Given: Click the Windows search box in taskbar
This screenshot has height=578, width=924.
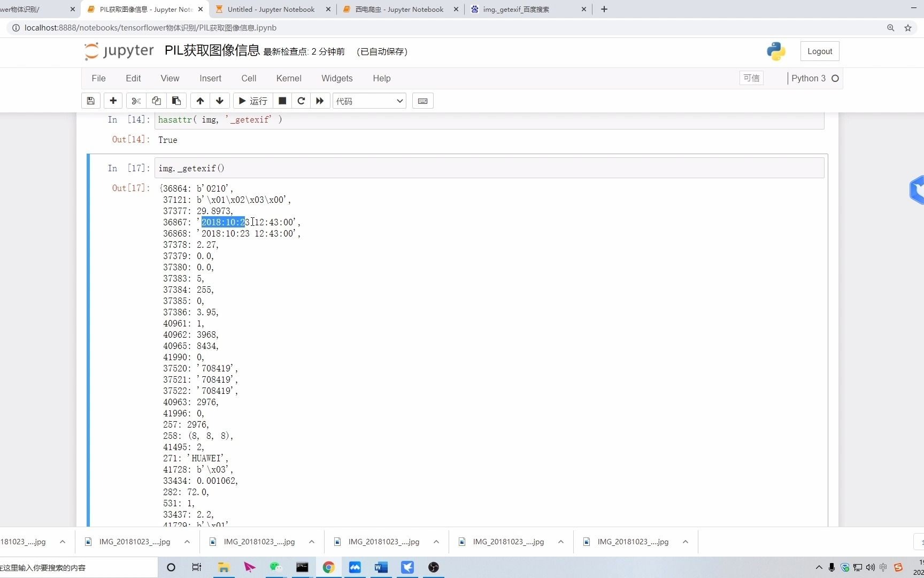Looking at the screenshot, I should (79, 567).
